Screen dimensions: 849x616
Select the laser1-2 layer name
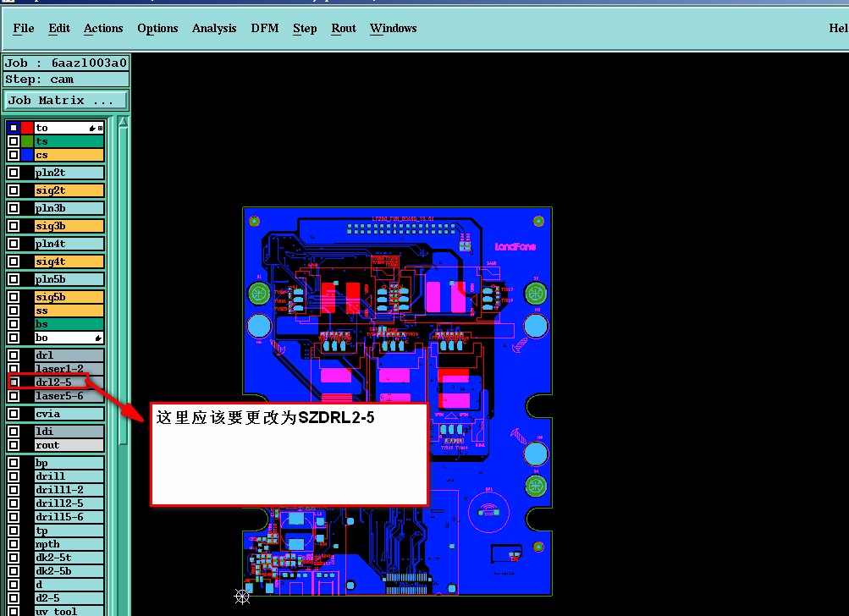tap(69, 369)
